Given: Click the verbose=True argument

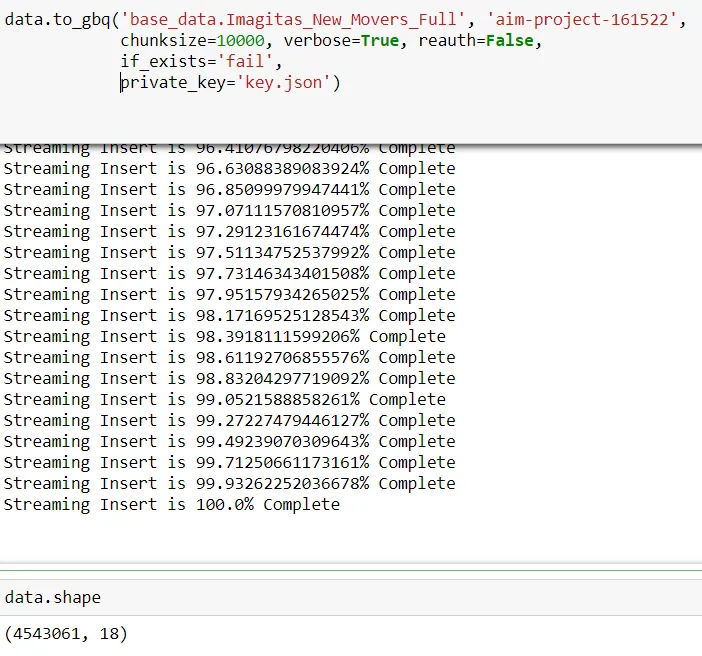Looking at the screenshot, I should (x=341, y=41).
